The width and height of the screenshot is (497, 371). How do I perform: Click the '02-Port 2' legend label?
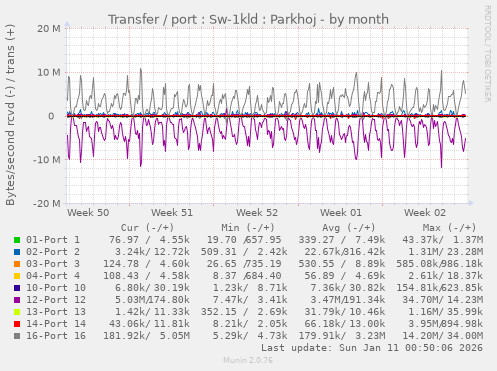point(53,252)
